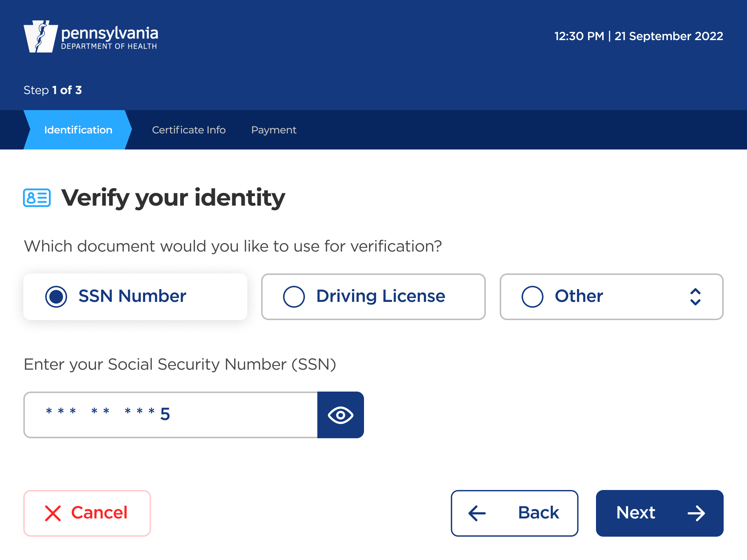Viewport: 747px width, 560px height.
Task: Click the Pennsylvania keystone logo icon
Action: pos(40,36)
